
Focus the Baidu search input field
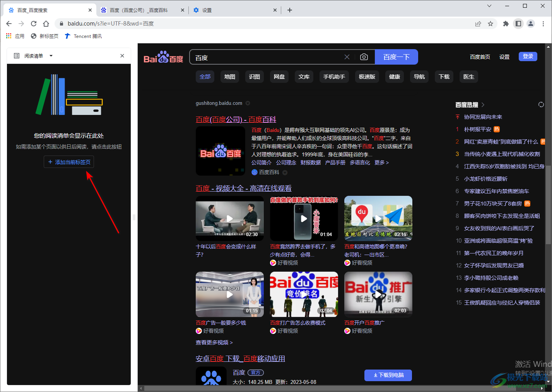click(x=267, y=57)
